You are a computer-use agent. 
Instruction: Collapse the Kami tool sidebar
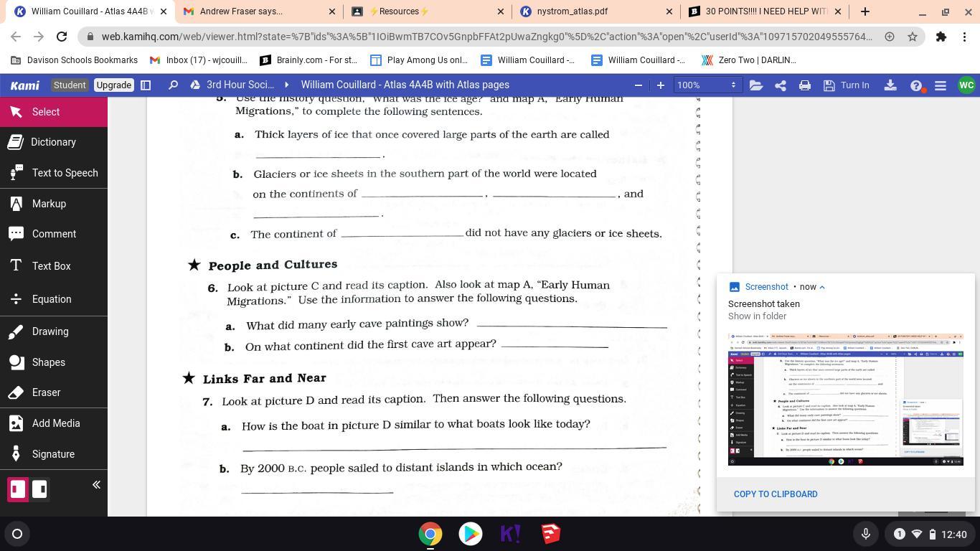point(96,485)
